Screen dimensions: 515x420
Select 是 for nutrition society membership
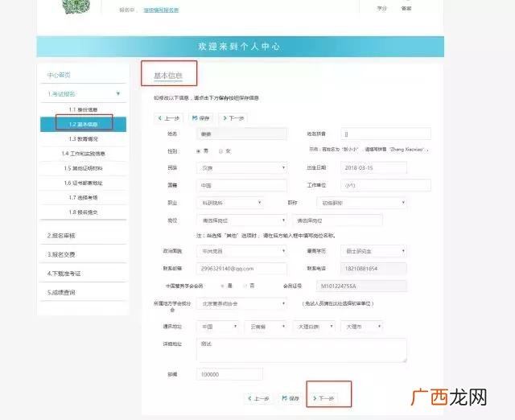[x=222, y=286]
